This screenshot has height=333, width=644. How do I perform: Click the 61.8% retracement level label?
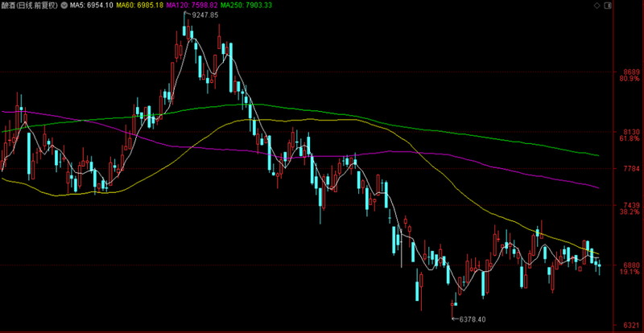[x=628, y=139]
